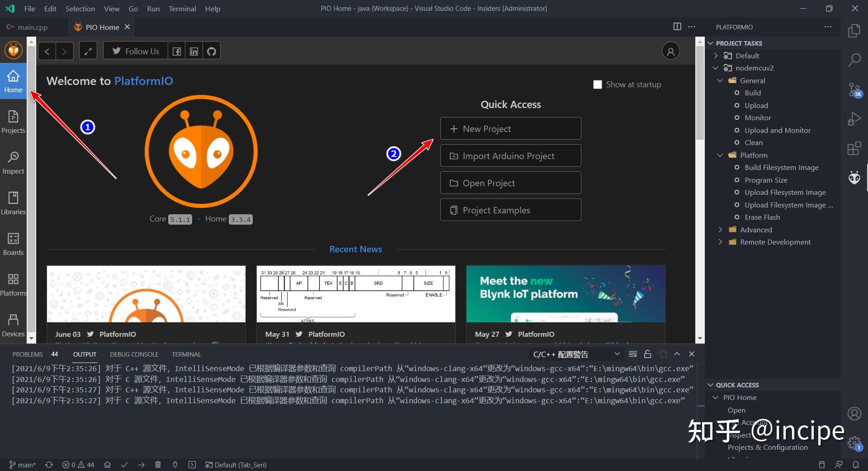This screenshot has height=471, width=868.
Task: Open the Extensions view in activity bar
Action: tap(854, 148)
